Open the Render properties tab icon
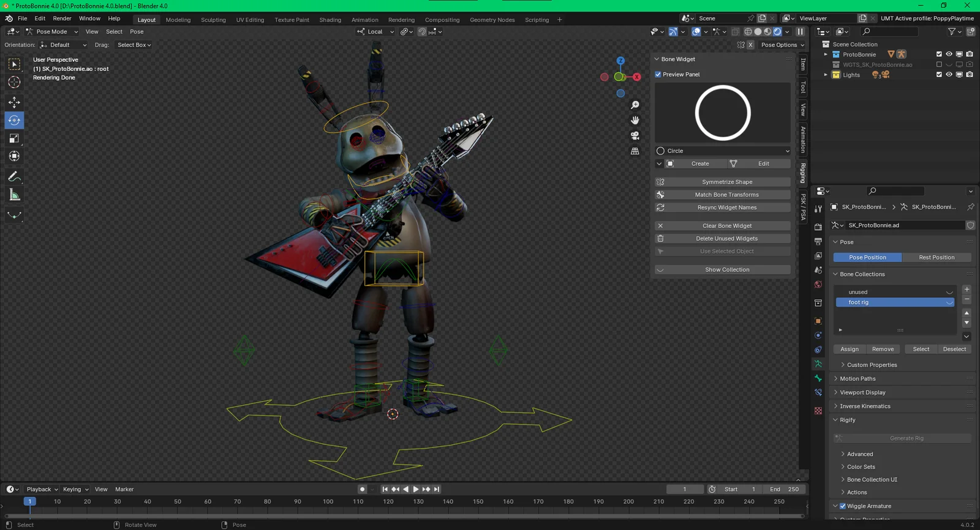The height and width of the screenshot is (530, 980). point(818,227)
